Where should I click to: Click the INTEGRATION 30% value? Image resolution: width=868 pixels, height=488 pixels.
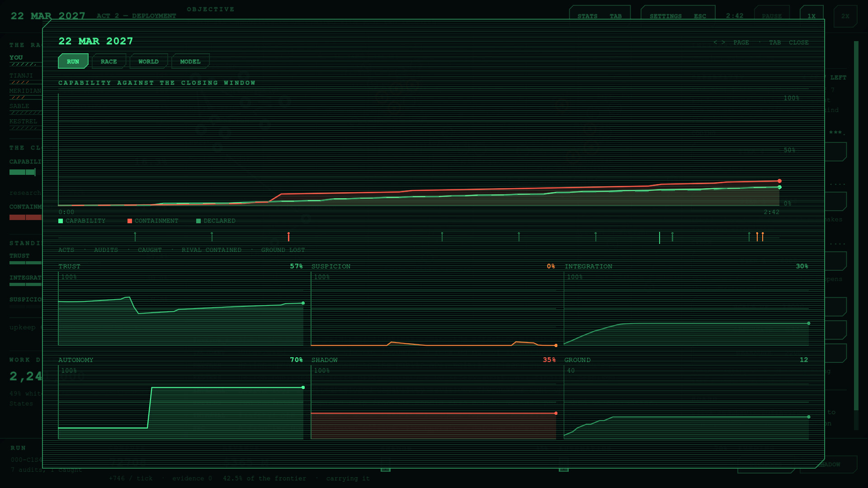point(802,267)
